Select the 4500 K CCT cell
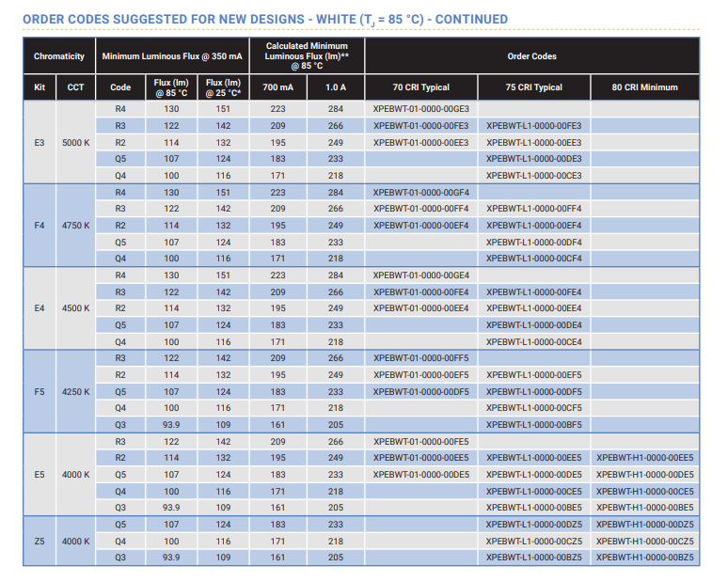Screen dimensions: 728x582 pos(75,308)
